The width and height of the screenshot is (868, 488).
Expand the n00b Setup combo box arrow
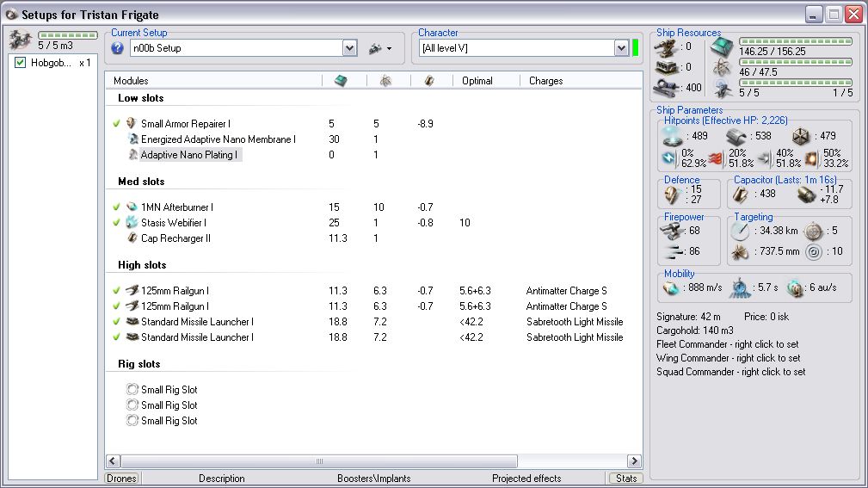(x=349, y=48)
